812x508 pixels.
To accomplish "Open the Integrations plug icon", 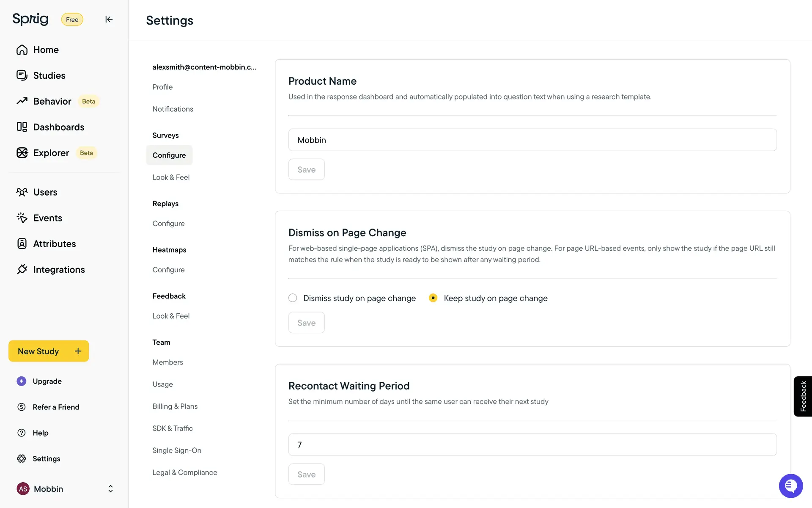I will click(x=22, y=270).
